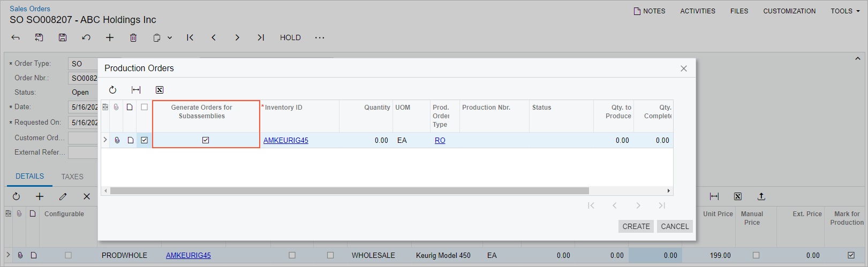The image size is (868, 267).
Task: Open the AMKEURIG45 link in the details grid
Action: click(188, 255)
